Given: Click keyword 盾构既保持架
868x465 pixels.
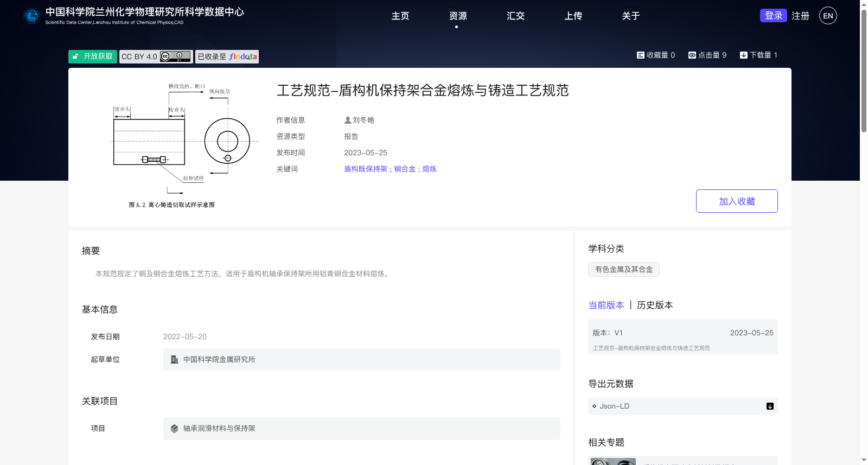Looking at the screenshot, I should tap(366, 169).
